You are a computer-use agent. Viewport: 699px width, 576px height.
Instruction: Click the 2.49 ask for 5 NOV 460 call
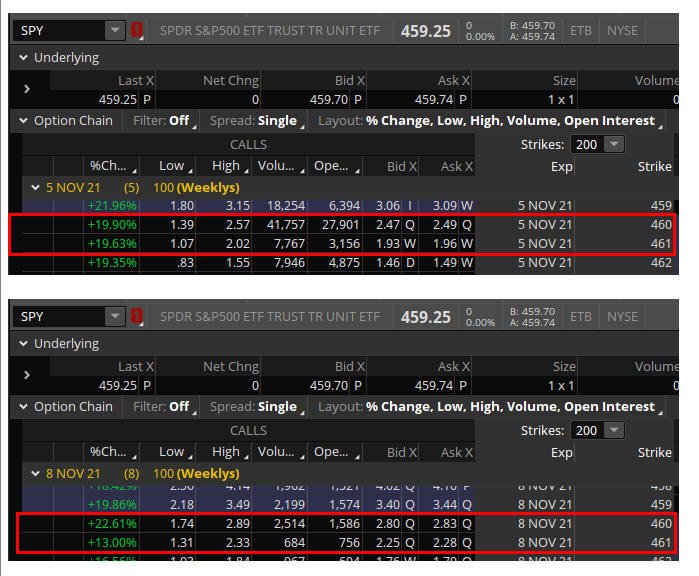(444, 225)
